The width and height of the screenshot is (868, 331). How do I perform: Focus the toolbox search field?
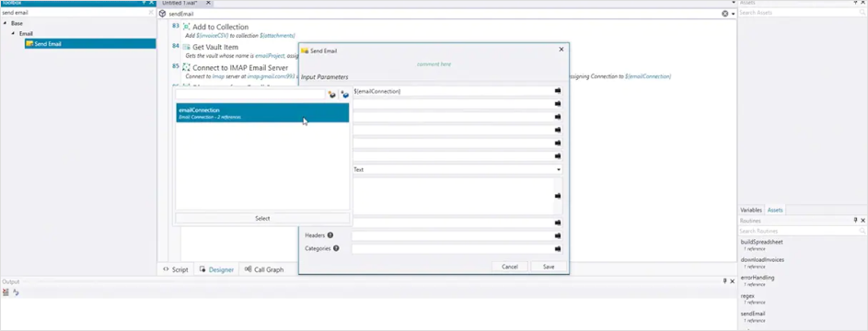click(75, 12)
